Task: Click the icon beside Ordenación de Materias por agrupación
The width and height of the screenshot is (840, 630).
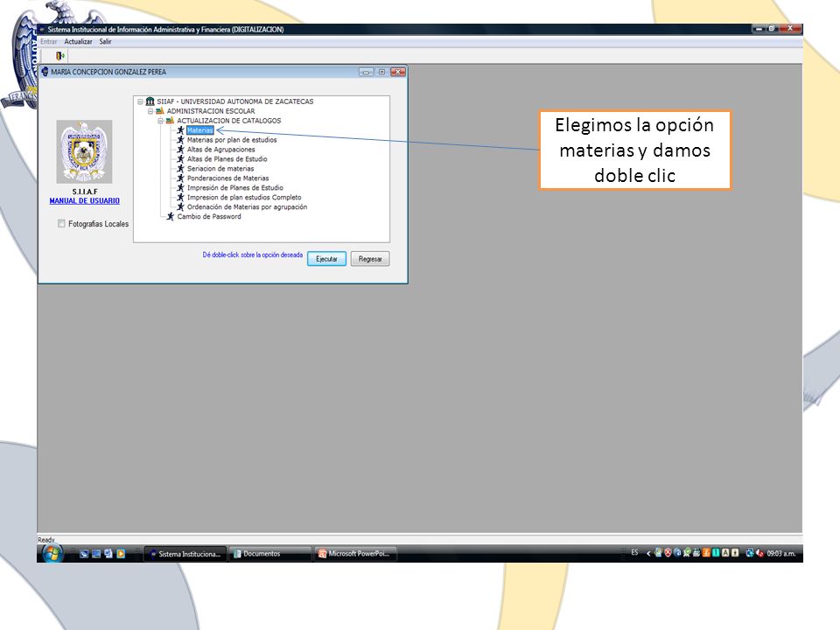Action: 180,206
